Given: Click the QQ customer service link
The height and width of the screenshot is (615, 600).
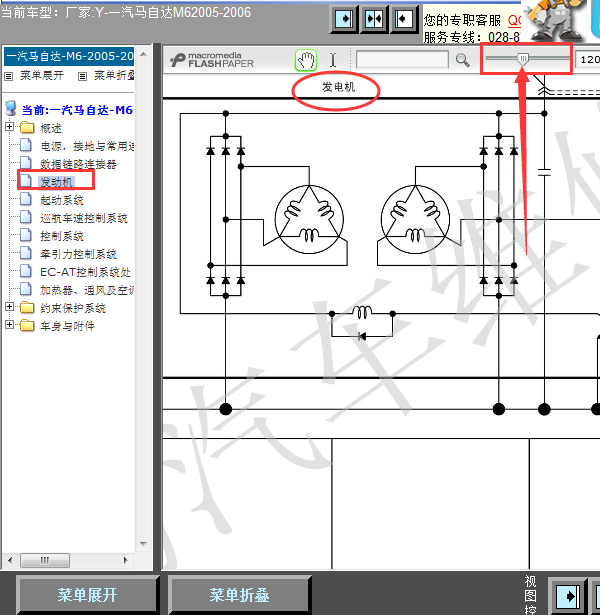Looking at the screenshot, I should (514, 20).
